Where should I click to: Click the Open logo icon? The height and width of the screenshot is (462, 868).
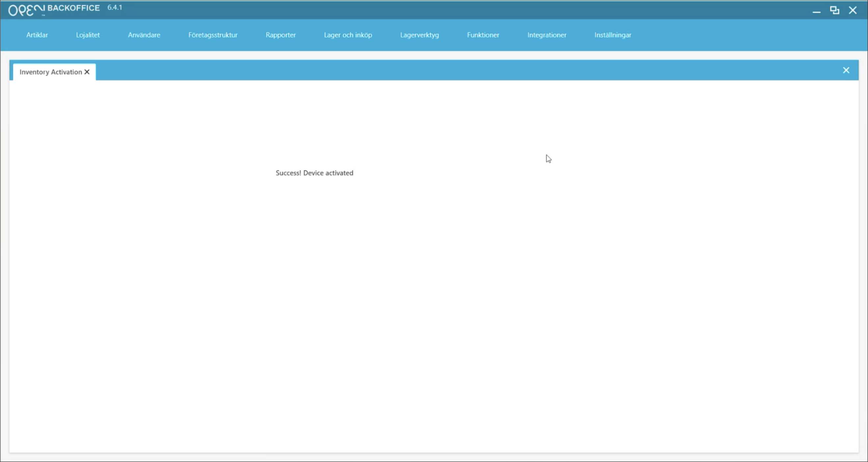[x=26, y=10]
